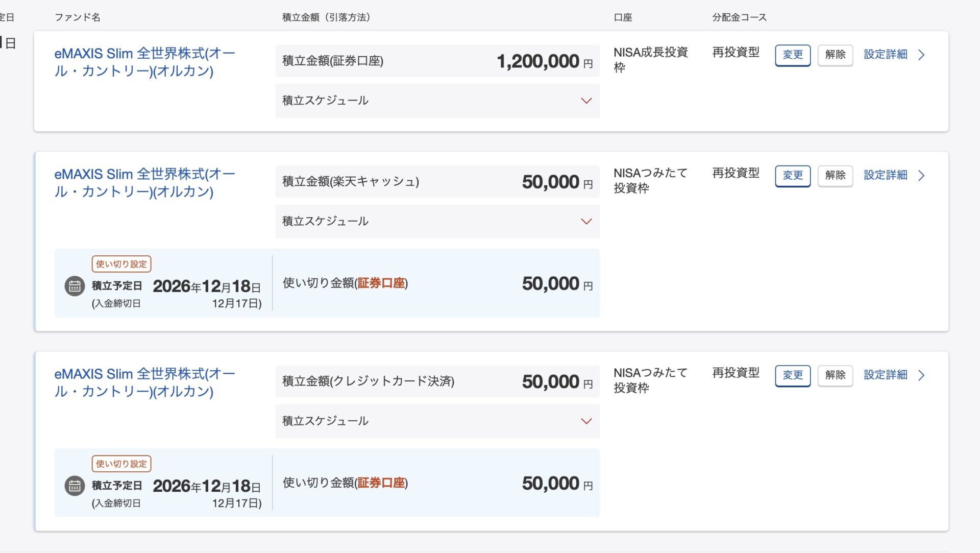980x553 pixels.
Task: Click the 変更 button for 楽天キャッシュ plan
Action: [x=792, y=175]
